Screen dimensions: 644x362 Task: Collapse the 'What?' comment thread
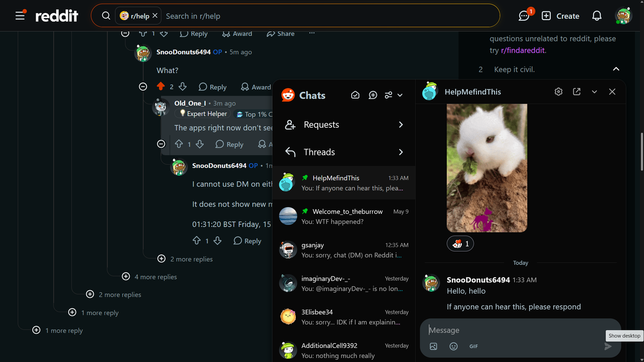tap(143, 86)
